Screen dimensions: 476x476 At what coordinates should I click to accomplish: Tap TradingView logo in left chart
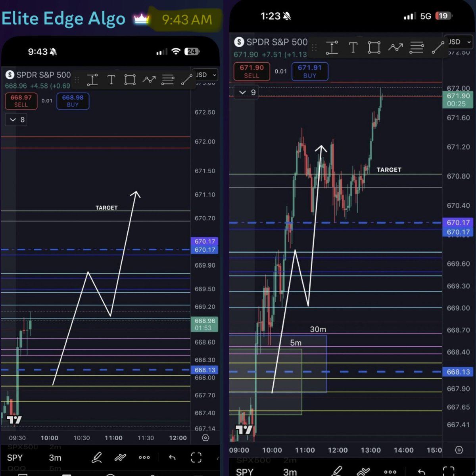point(14,419)
